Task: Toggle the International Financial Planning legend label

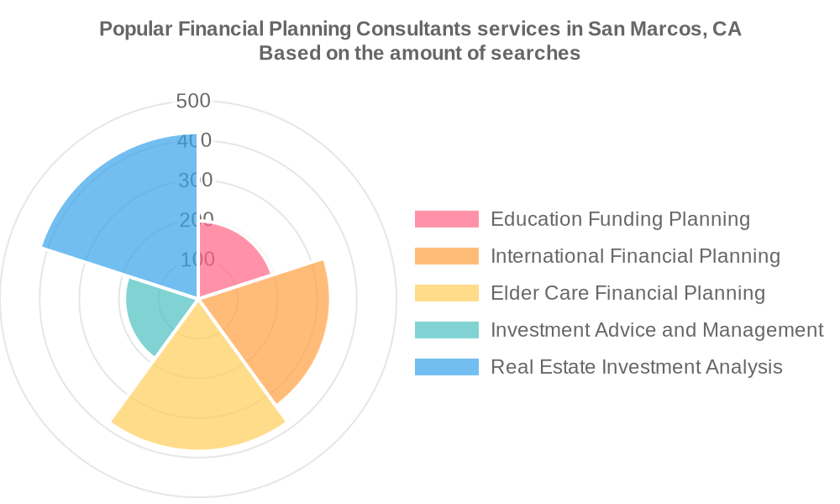Action: pos(635,256)
